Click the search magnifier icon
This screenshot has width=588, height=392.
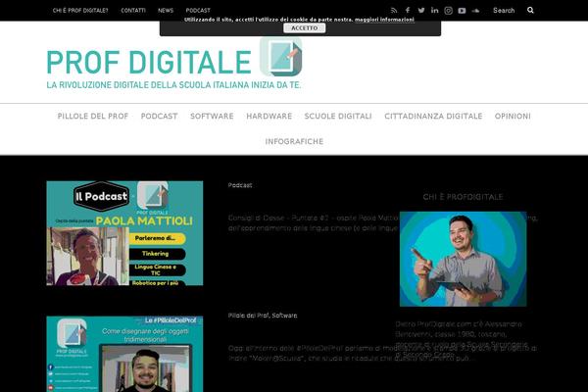point(530,10)
